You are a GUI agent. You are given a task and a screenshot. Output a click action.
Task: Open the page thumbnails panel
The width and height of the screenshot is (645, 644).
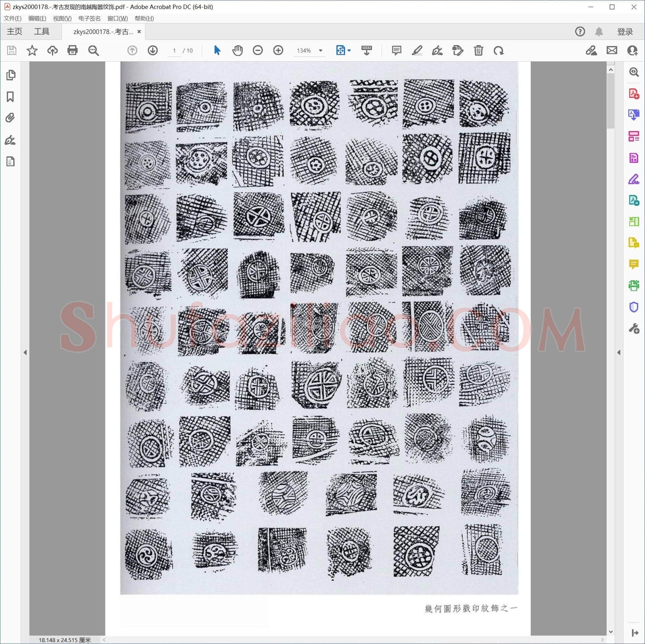coord(10,75)
